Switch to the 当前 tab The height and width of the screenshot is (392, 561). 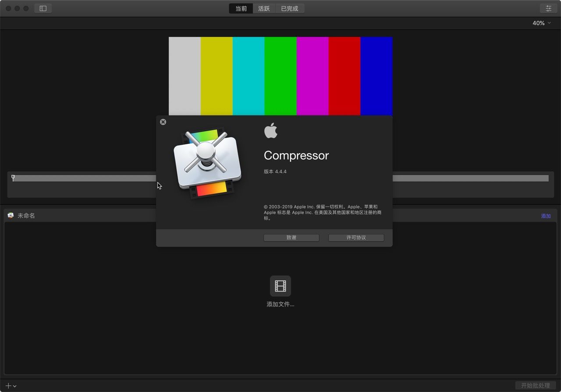click(x=241, y=8)
